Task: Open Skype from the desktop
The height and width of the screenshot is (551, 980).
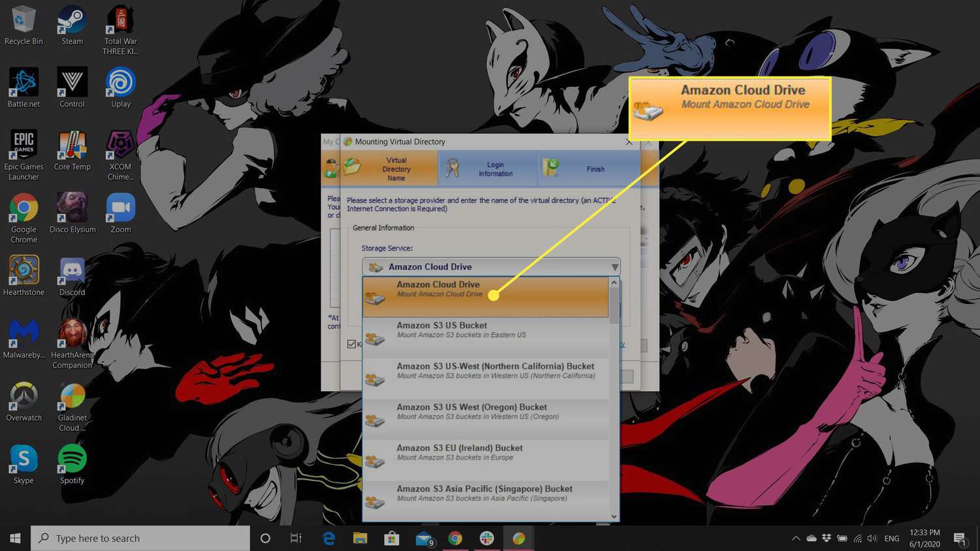Action: (24, 465)
